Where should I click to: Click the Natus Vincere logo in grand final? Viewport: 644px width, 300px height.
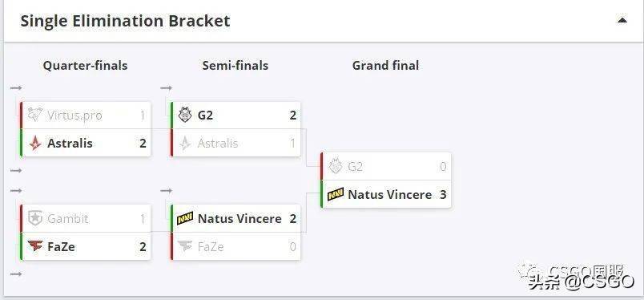336,194
